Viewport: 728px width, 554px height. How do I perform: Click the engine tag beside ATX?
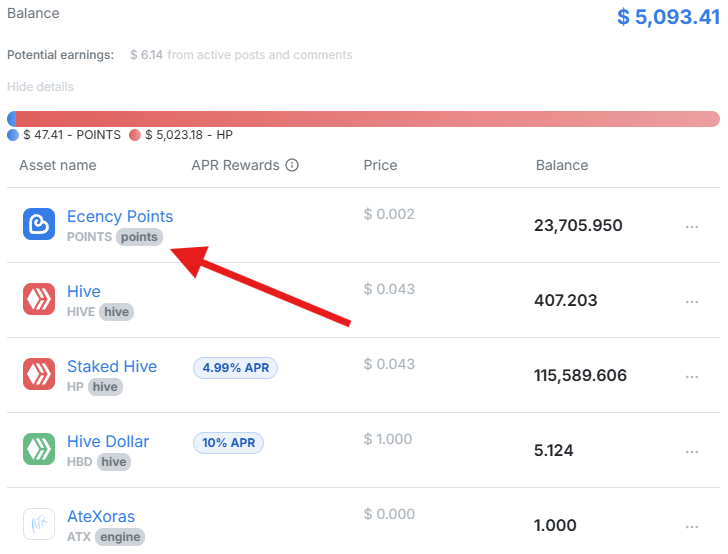point(120,537)
